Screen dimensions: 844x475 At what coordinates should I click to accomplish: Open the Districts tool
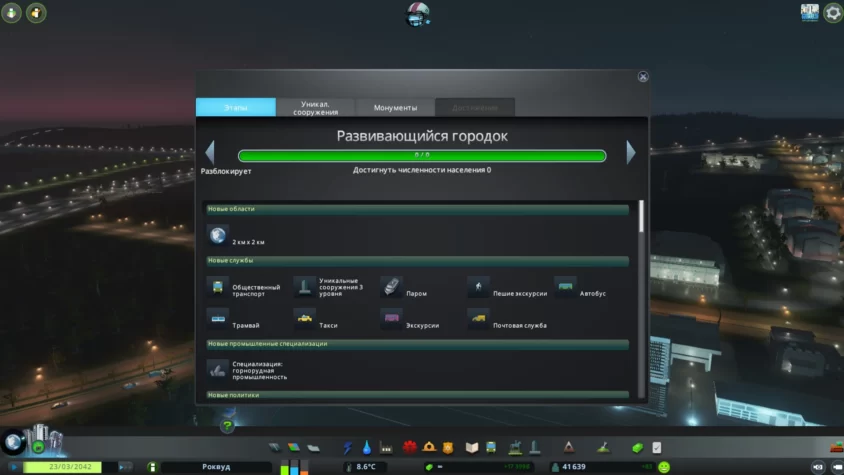pyautogui.click(x=313, y=447)
